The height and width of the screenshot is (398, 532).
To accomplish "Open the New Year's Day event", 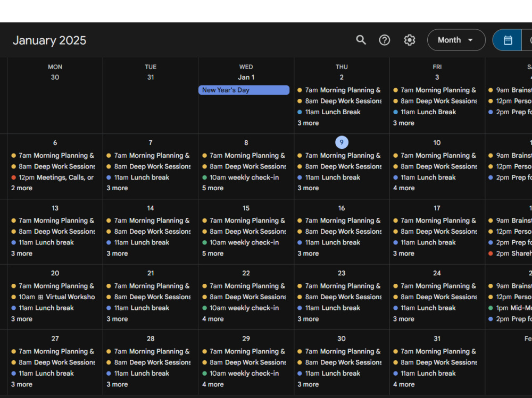I will pyautogui.click(x=244, y=90).
